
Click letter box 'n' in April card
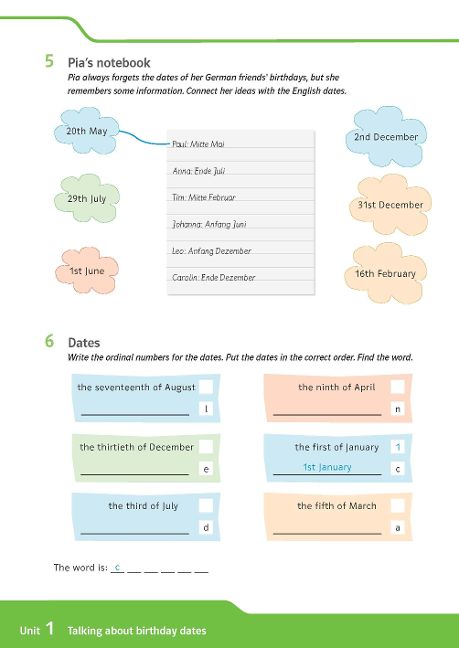pos(397,409)
